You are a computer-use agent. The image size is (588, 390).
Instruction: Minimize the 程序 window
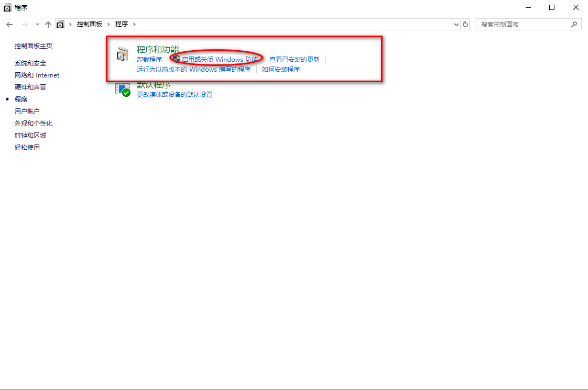528,7
